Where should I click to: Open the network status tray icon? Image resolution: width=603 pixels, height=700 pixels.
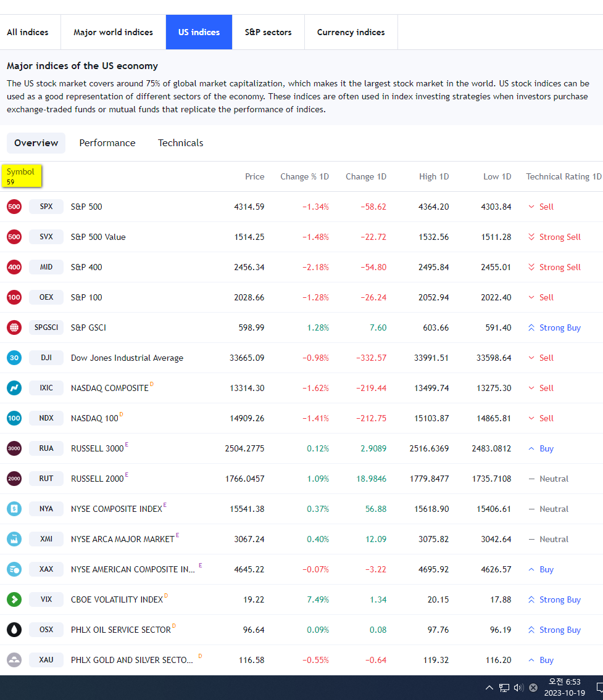[504, 688]
